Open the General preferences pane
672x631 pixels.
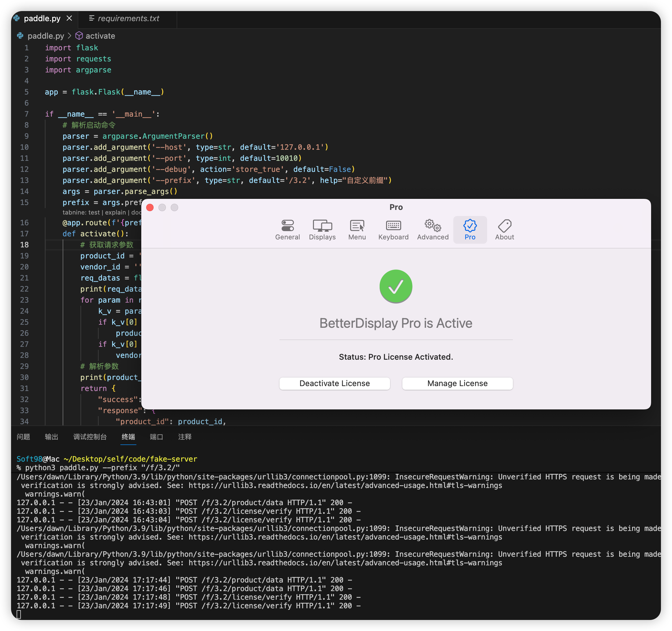287,230
